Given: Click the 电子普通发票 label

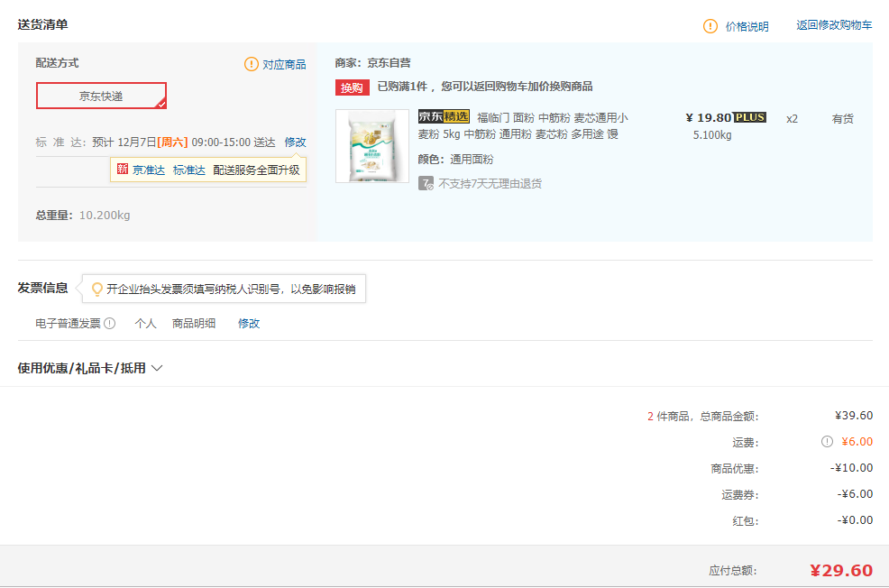Looking at the screenshot, I should (x=68, y=323).
